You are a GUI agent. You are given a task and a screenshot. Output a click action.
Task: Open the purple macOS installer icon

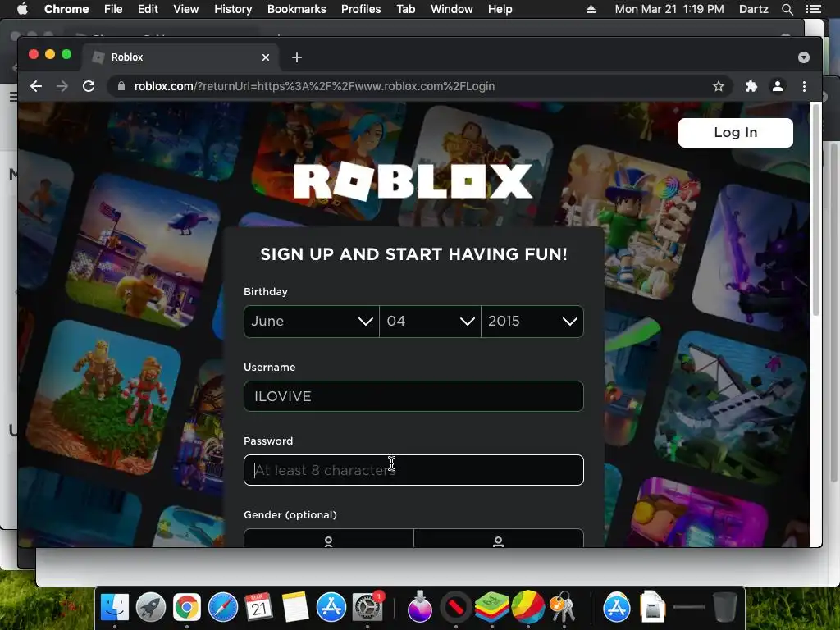click(x=419, y=607)
